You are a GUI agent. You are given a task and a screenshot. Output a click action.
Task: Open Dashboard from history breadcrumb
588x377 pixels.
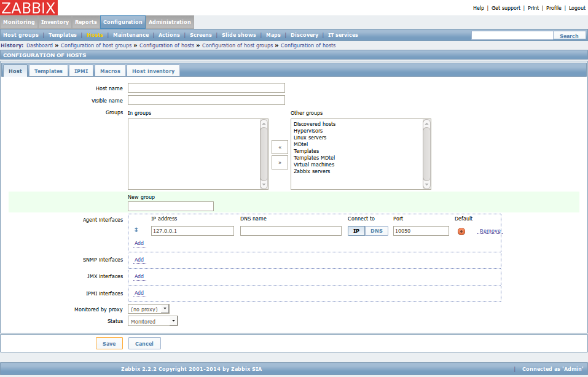tap(39, 45)
